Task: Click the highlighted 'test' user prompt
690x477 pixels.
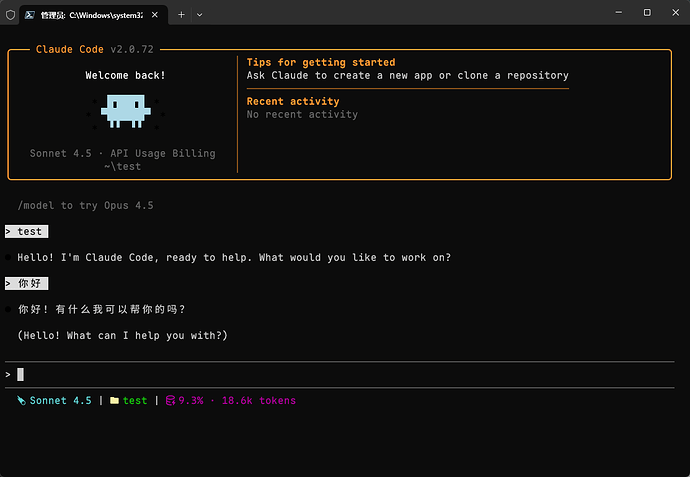Action: pos(26,231)
